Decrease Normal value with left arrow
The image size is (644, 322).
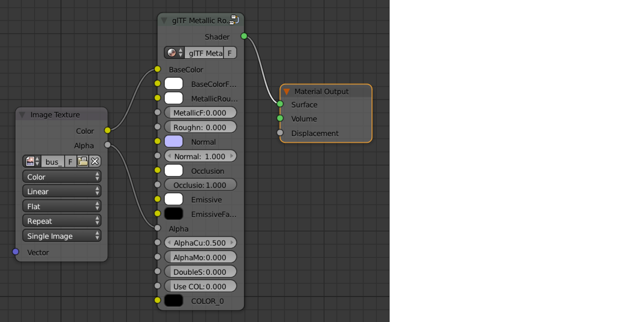(x=169, y=156)
